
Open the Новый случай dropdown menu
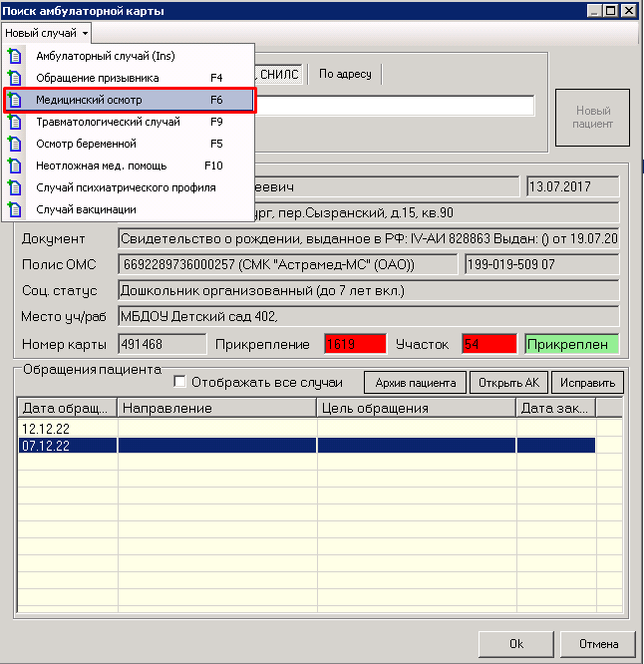coord(46,33)
